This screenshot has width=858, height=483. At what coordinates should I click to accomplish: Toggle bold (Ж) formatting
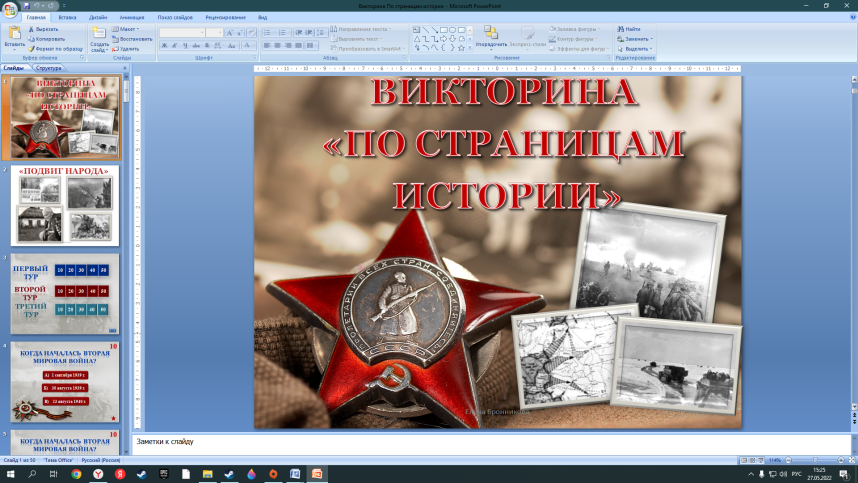click(x=164, y=45)
